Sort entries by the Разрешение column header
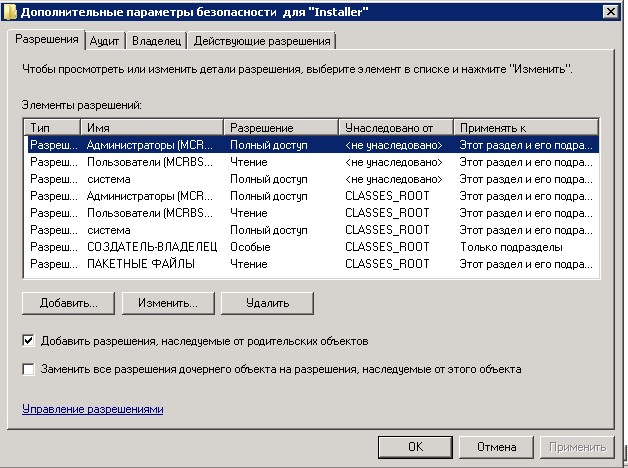 [x=281, y=128]
